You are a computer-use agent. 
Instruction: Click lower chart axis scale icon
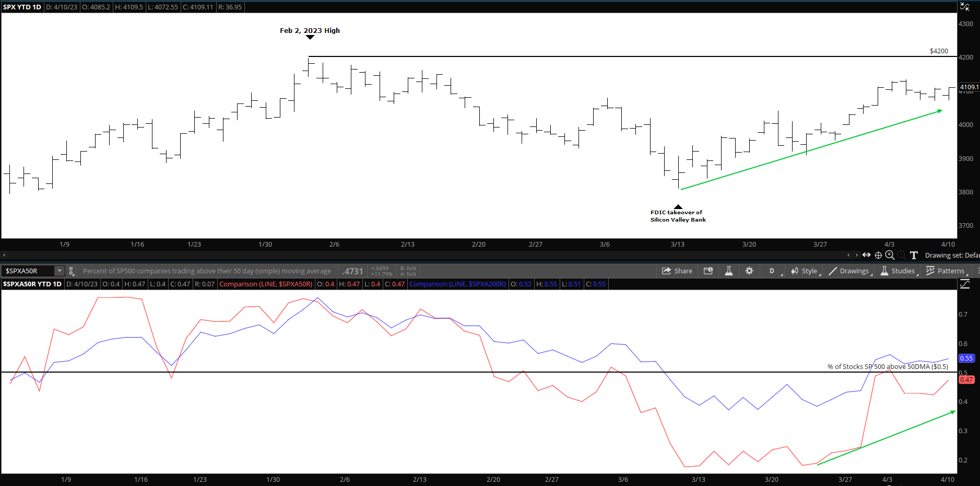964,284
